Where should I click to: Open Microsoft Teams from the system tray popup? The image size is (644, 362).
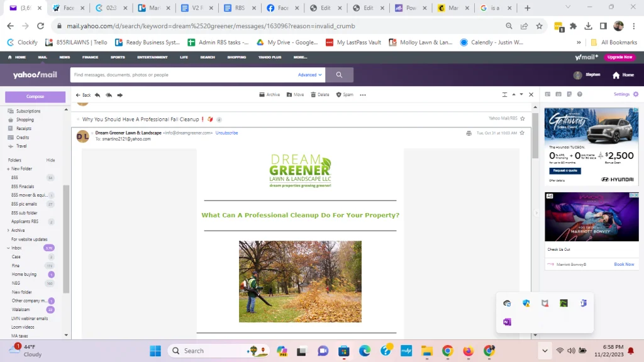tap(583, 303)
